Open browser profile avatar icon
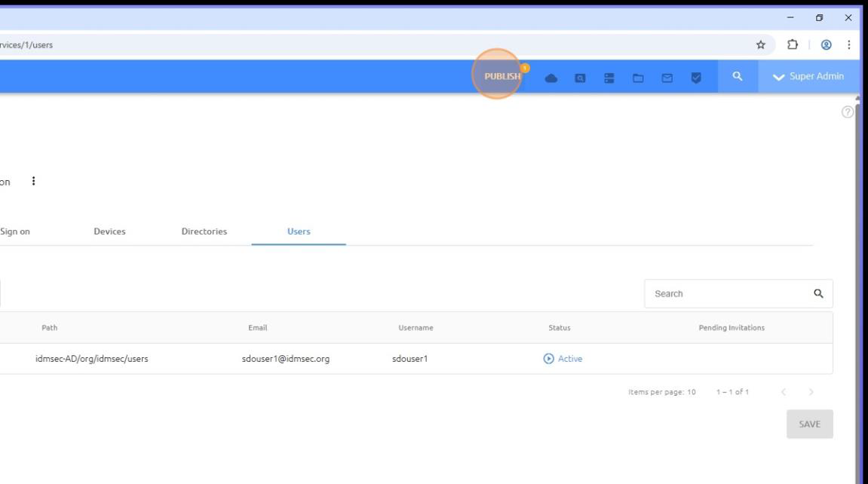868x484 pixels. [x=826, y=44]
